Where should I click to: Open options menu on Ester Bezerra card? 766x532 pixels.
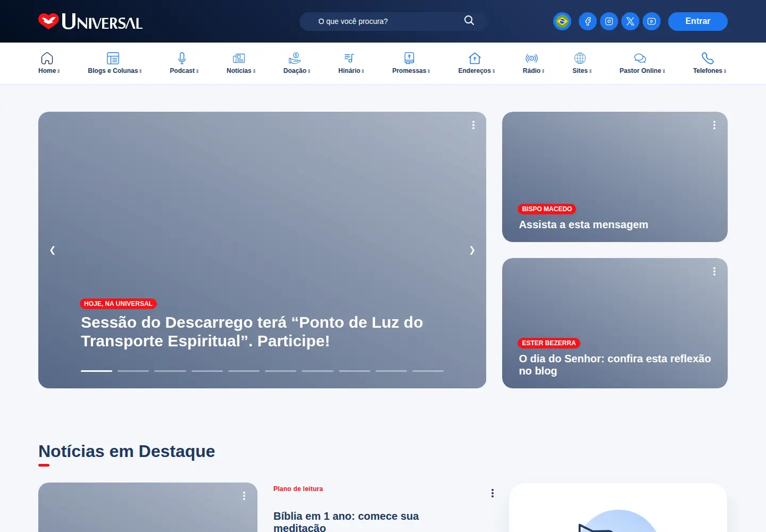[x=714, y=271]
